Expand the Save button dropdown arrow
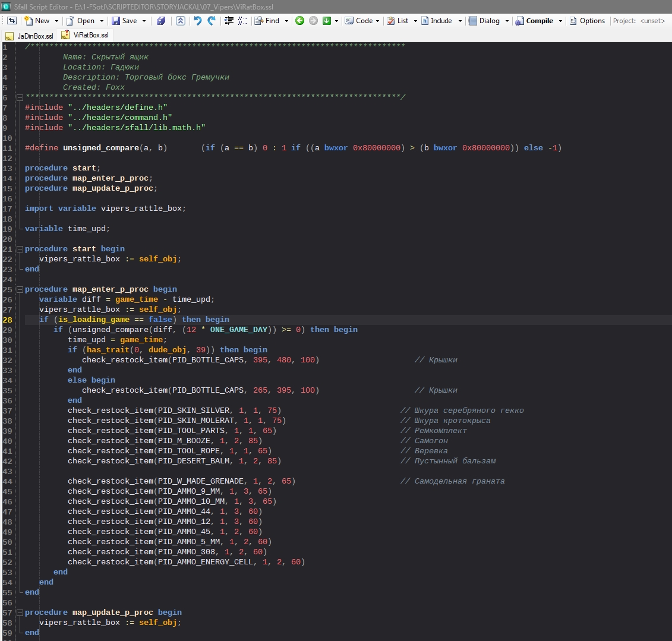 [x=144, y=21]
